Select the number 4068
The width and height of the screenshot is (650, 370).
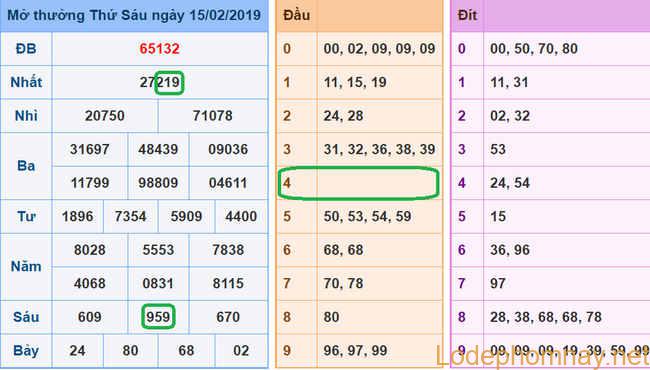click(x=90, y=283)
